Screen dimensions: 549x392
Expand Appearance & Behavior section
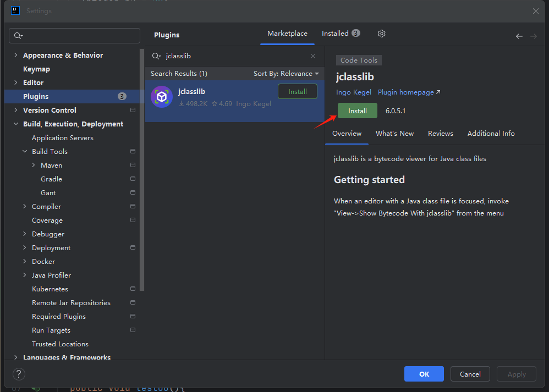(15, 55)
